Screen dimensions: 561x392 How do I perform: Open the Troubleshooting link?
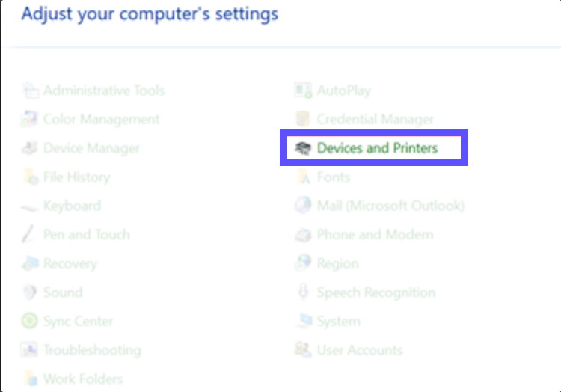point(92,350)
